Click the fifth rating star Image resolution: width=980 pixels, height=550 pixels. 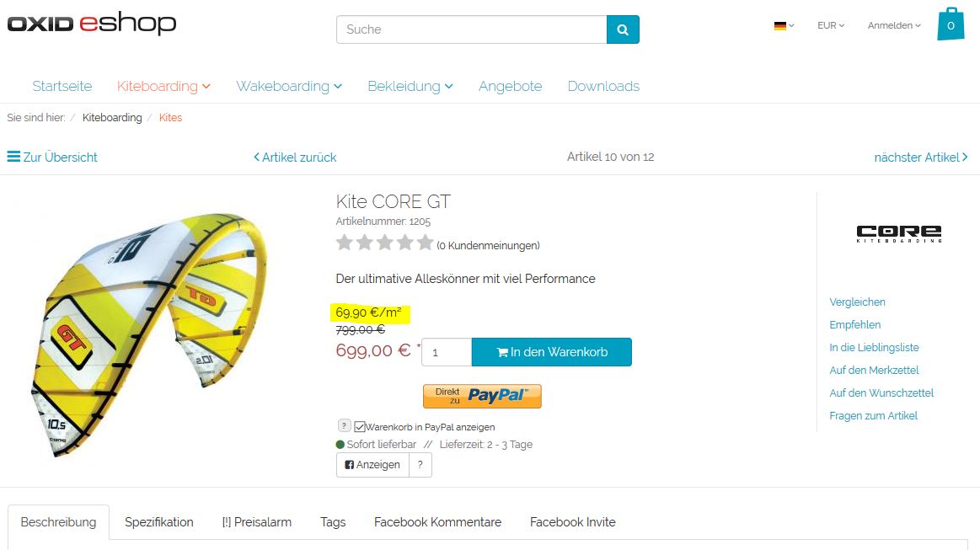point(425,243)
